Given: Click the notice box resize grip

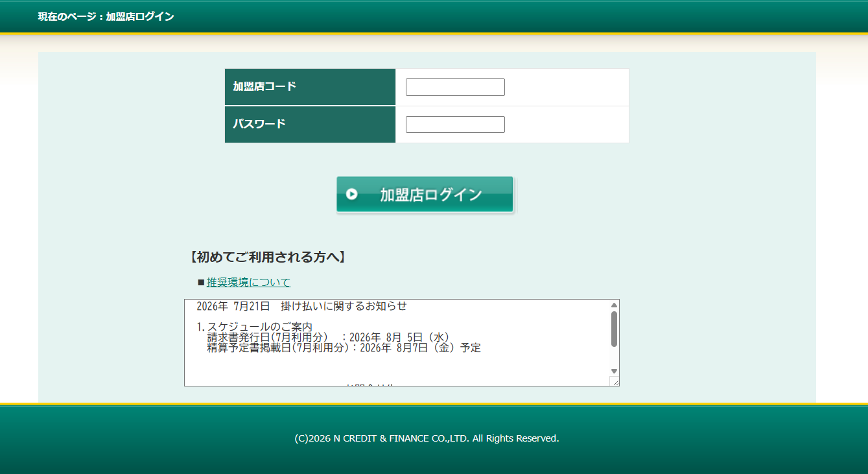Looking at the screenshot, I should (615, 381).
